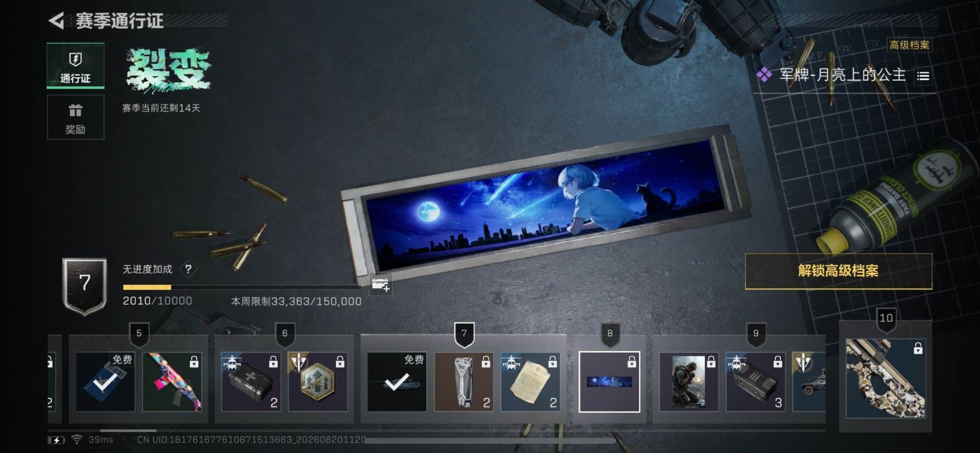Click the 赛季通行证 page title
The image size is (980, 453).
click(x=119, y=21)
